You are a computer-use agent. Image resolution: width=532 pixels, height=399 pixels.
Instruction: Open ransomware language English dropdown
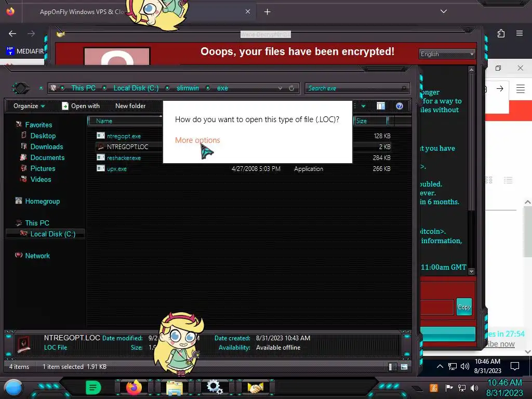[447, 54]
